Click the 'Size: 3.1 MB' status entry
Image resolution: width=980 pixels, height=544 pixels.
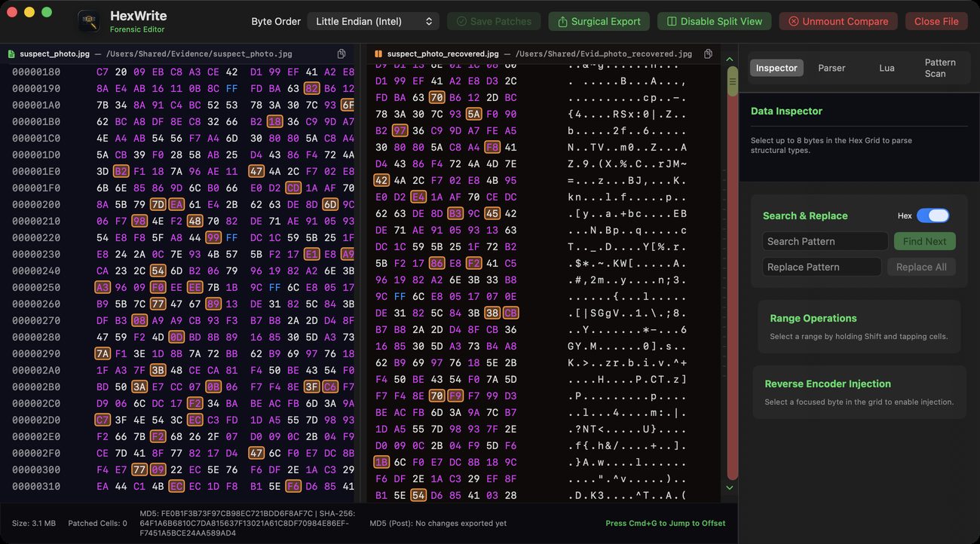[34, 523]
